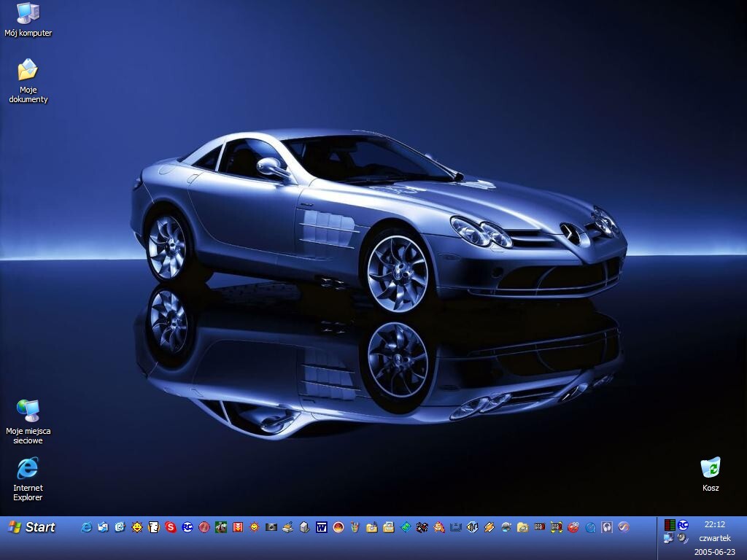Click the Start button

(x=31, y=527)
